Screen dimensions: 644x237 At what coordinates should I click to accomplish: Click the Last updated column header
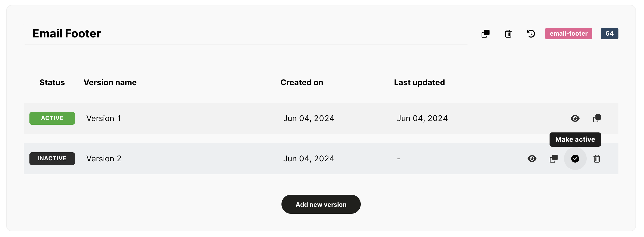coord(419,82)
